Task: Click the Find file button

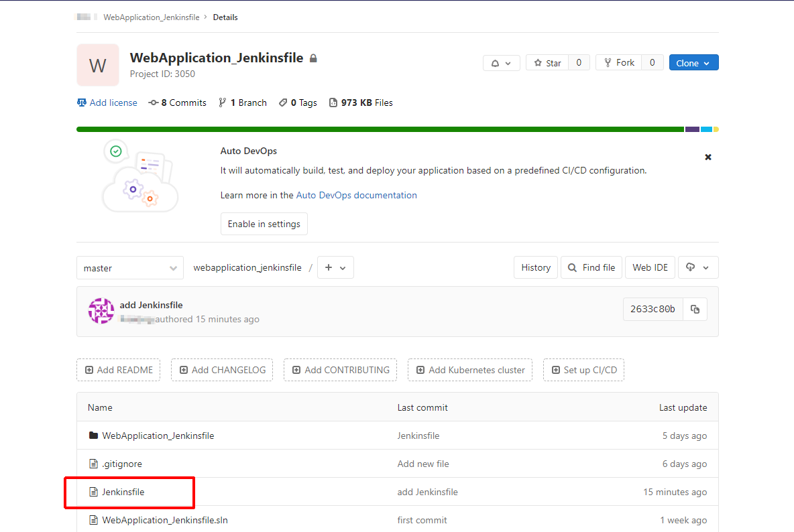Action: point(591,267)
